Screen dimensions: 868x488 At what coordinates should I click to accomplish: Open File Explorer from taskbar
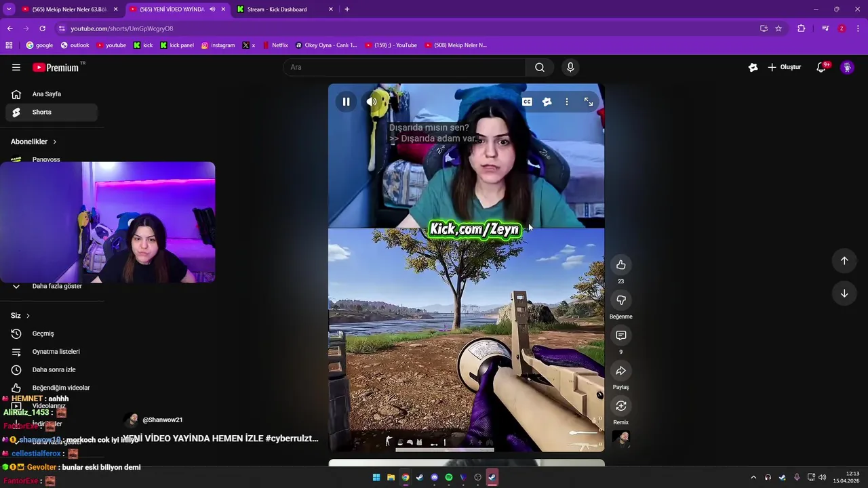[x=391, y=477]
